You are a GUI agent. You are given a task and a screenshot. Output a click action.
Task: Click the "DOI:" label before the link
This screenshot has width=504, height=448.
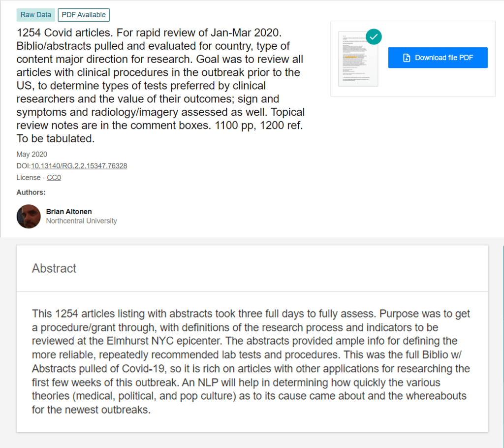[x=24, y=166]
